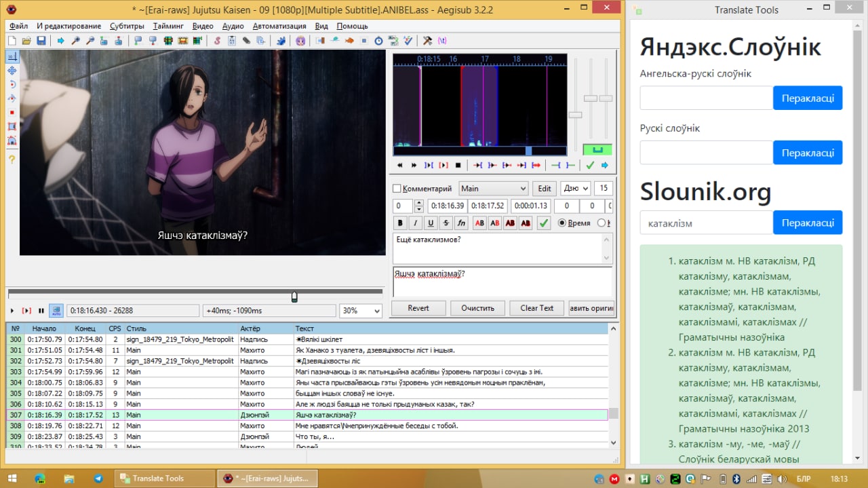Open the 30% video zoom dropdown
Screen dimensions: 868x488
click(x=361, y=311)
